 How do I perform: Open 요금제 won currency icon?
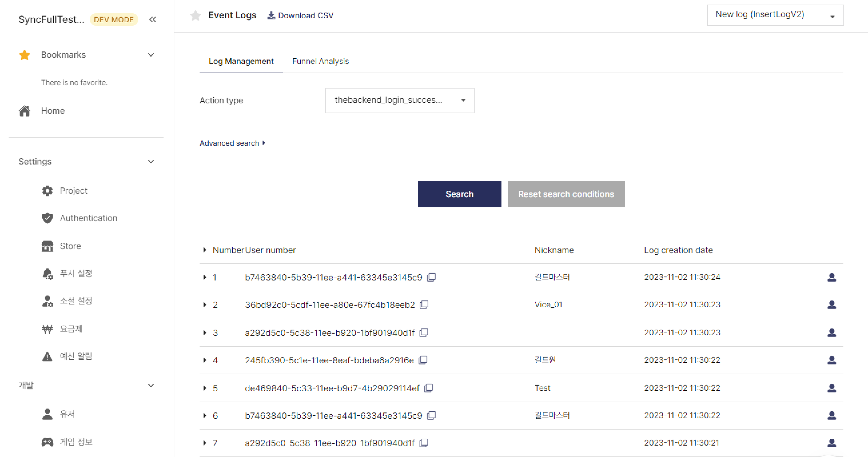point(47,329)
